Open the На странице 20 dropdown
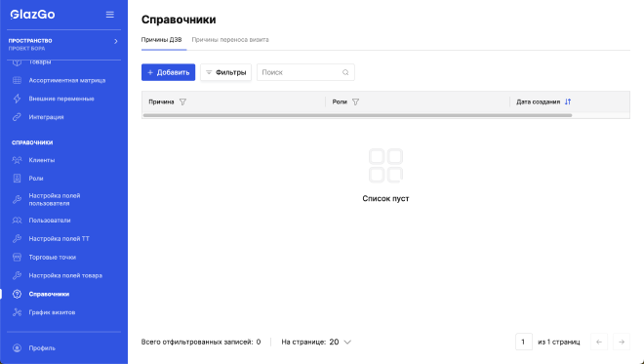 tap(316, 342)
